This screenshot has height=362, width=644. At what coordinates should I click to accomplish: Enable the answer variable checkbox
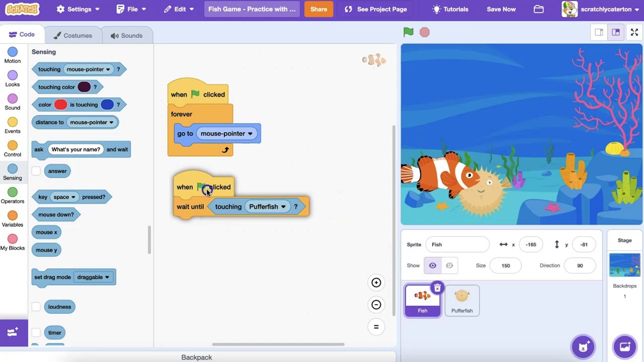[x=36, y=171]
